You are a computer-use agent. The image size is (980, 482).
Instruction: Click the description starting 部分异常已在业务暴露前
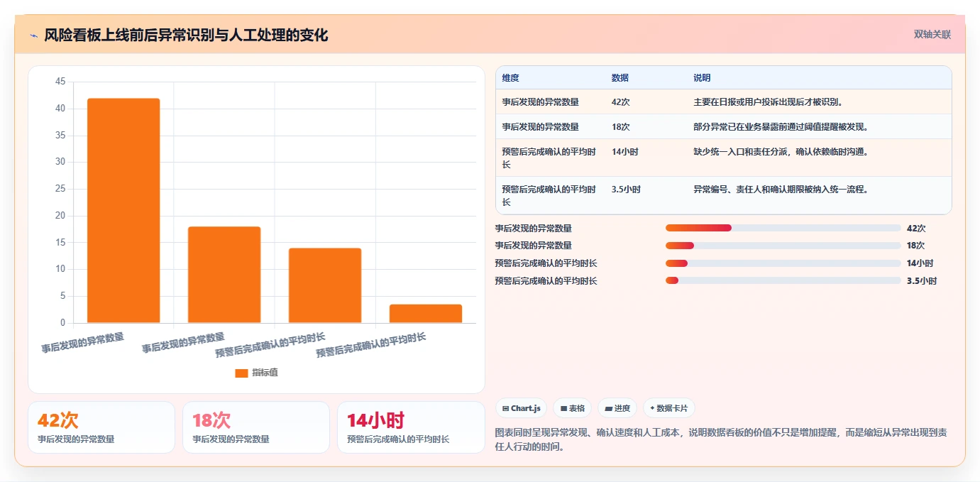pos(781,127)
